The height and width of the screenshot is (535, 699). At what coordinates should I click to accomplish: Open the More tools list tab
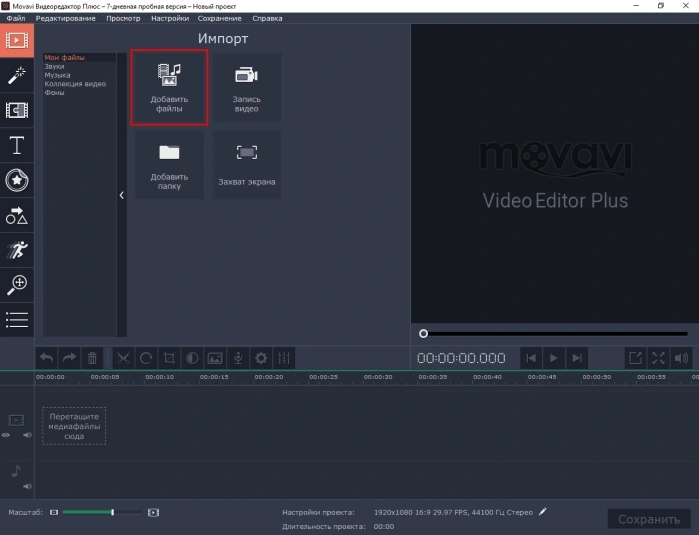point(17,320)
